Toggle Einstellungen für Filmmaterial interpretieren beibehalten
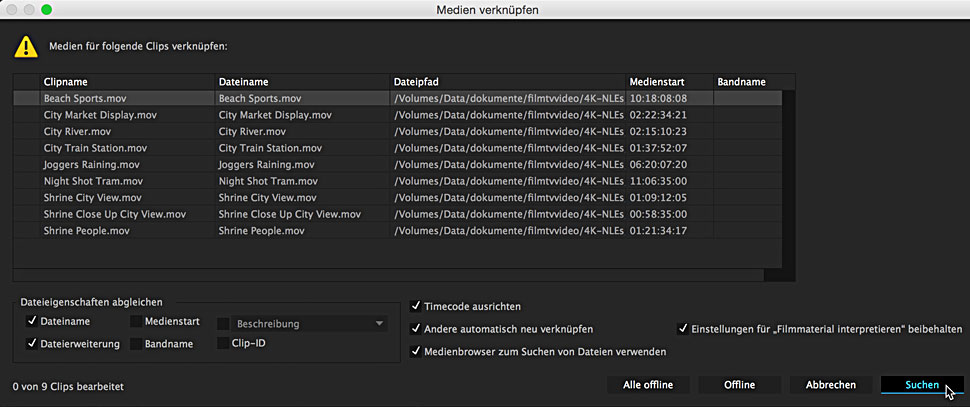This screenshot has width=970, height=407. 683,328
